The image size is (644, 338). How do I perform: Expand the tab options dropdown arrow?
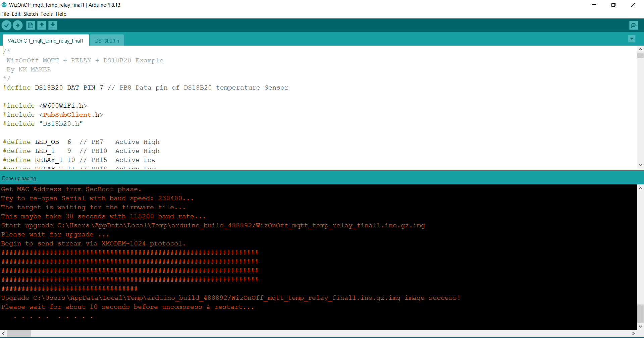point(632,39)
